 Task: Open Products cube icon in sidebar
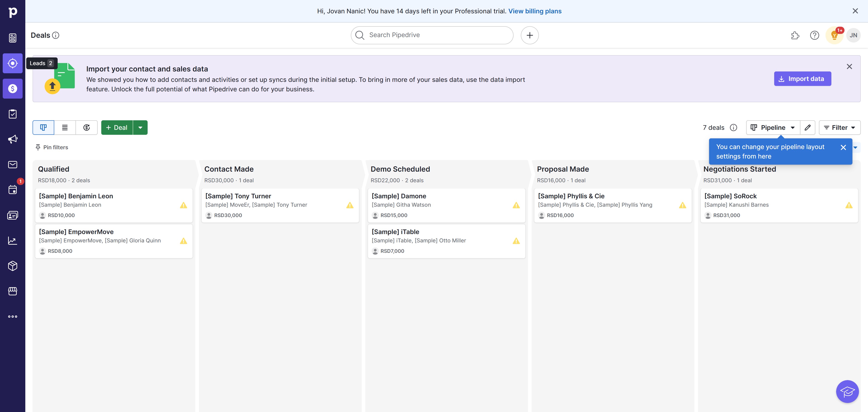tap(12, 266)
